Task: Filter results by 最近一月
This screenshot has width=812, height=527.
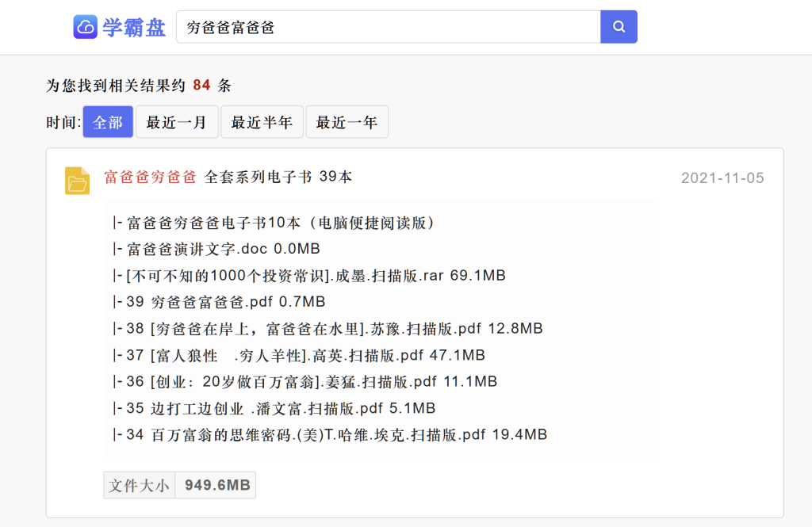Action: tap(177, 122)
